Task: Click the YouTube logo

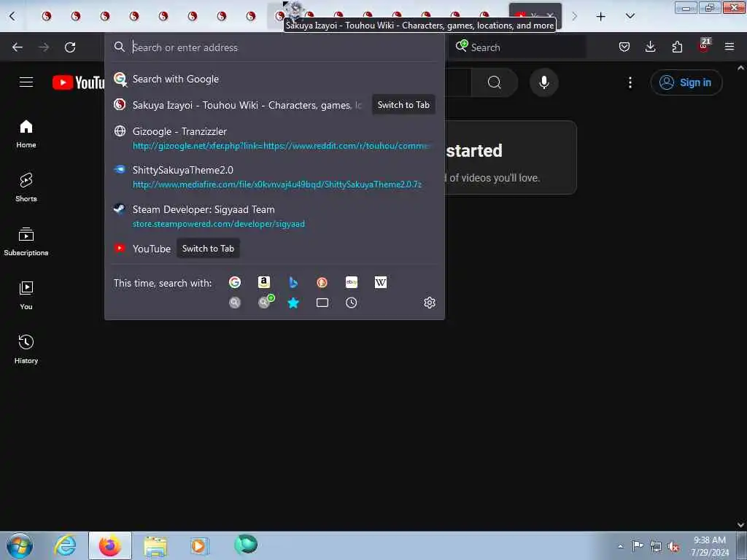Action: pyautogui.click(x=79, y=82)
